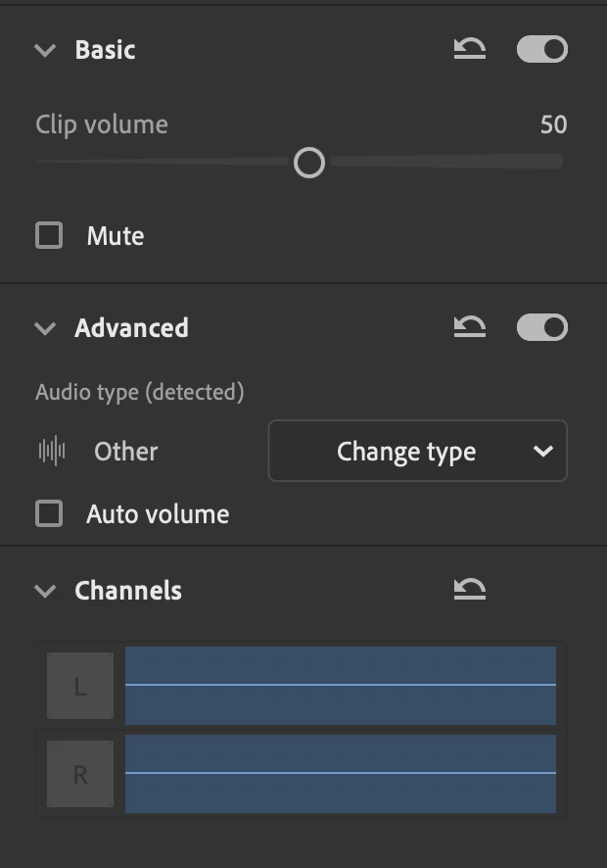
Task: Click the audio waveform icon beside Other
Action: (52, 451)
